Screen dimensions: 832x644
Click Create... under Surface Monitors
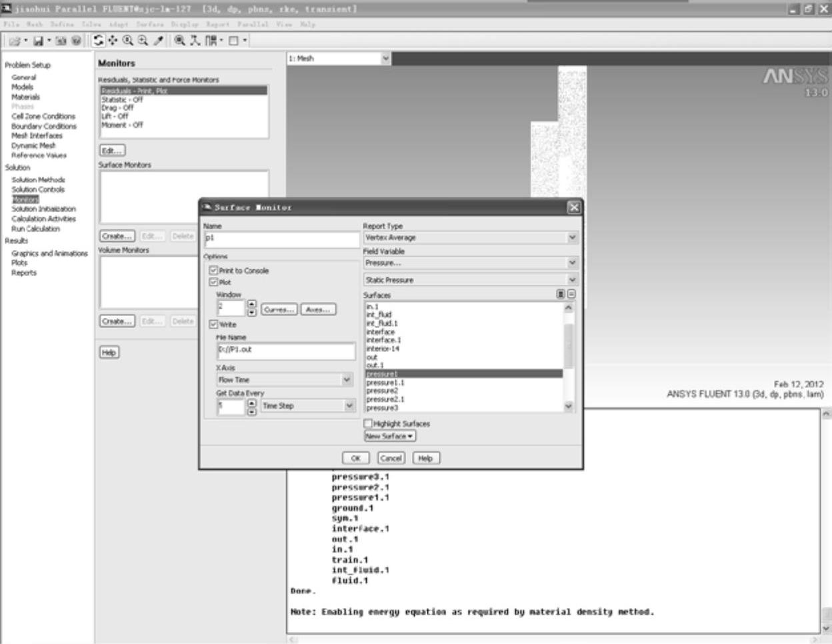click(x=117, y=236)
